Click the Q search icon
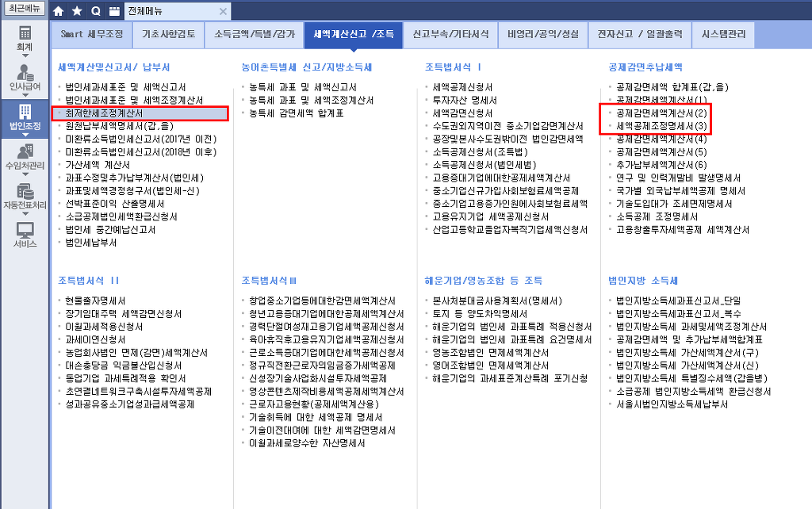The image size is (812, 509). pos(96,11)
